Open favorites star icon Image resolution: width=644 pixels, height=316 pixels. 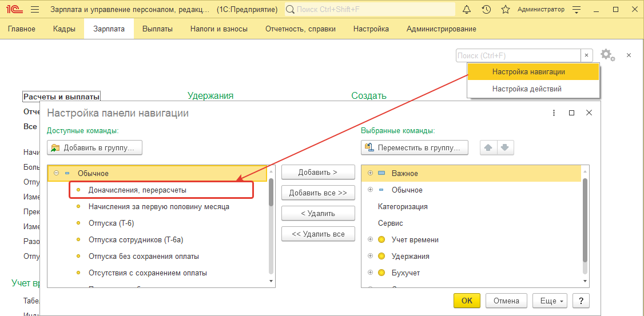coord(505,10)
